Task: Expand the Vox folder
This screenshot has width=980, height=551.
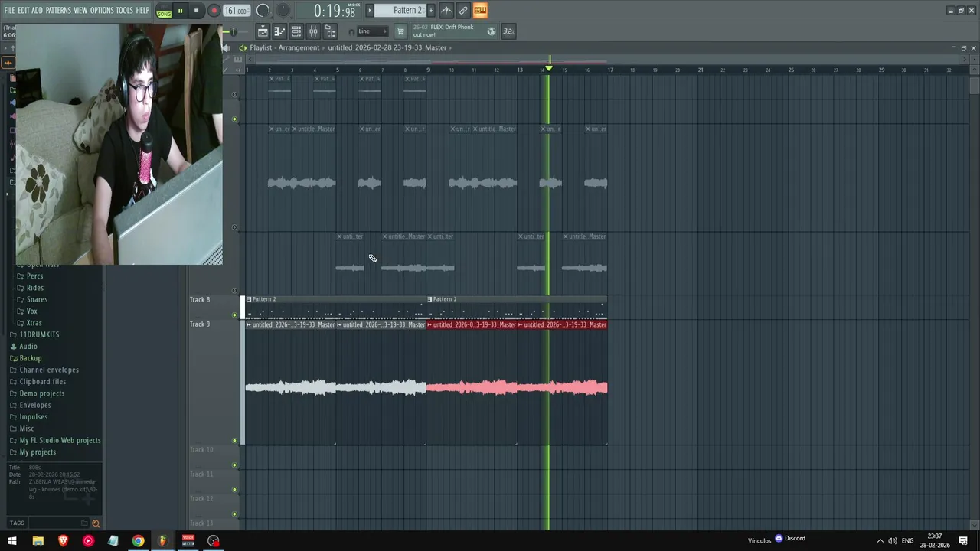Action: (32, 311)
